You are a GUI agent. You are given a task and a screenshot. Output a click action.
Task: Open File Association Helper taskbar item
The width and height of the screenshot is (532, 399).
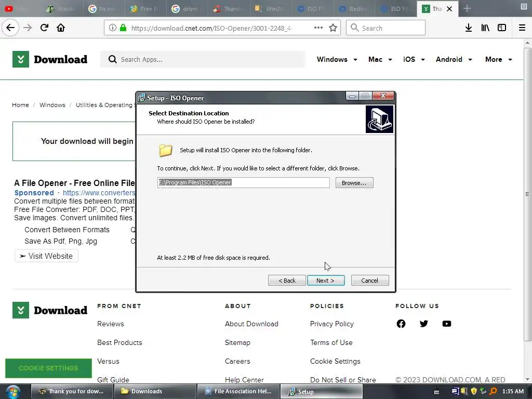(238, 391)
